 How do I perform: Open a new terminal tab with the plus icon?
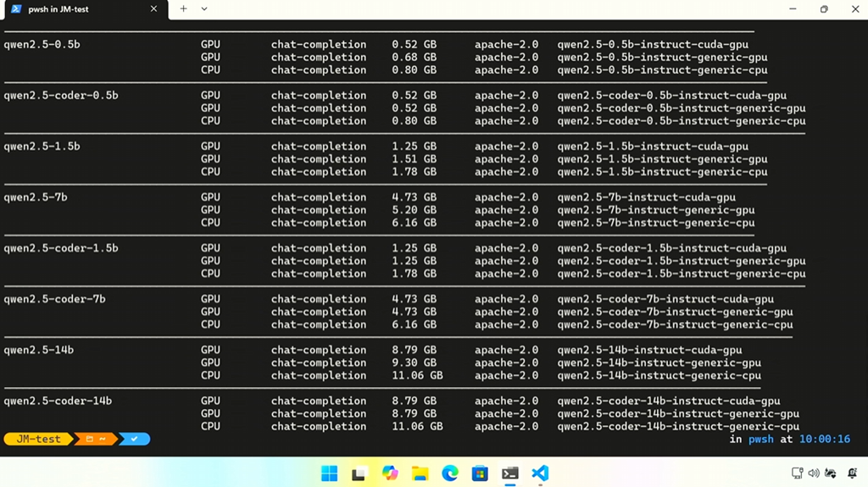point(183,8)
